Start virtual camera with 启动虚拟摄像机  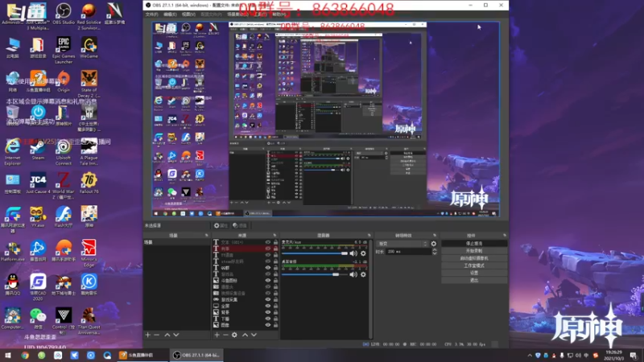pos(474,258)
